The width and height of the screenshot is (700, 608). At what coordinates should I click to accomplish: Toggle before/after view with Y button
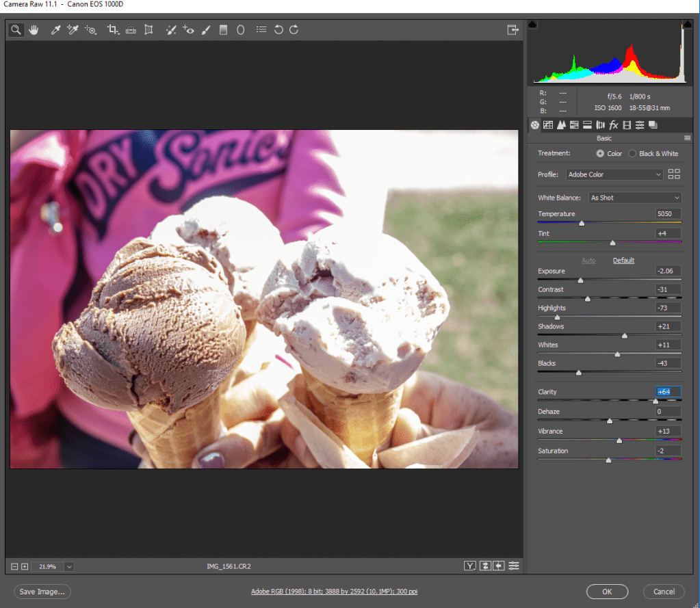(x=469, y=566)
